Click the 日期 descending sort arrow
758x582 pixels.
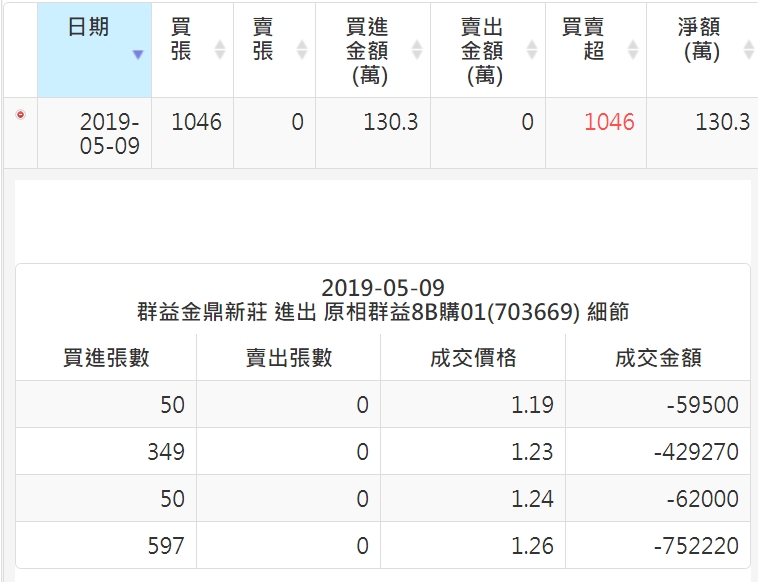coord(138,55)
